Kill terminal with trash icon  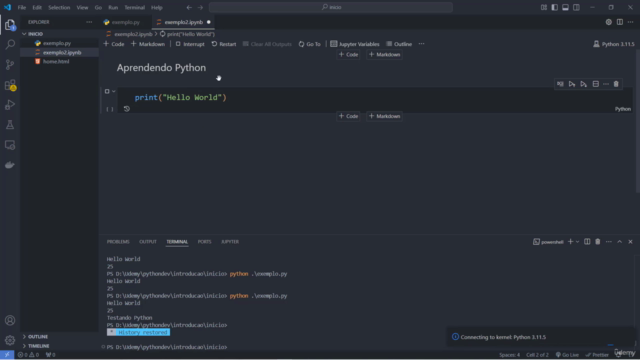coord(598,242)
